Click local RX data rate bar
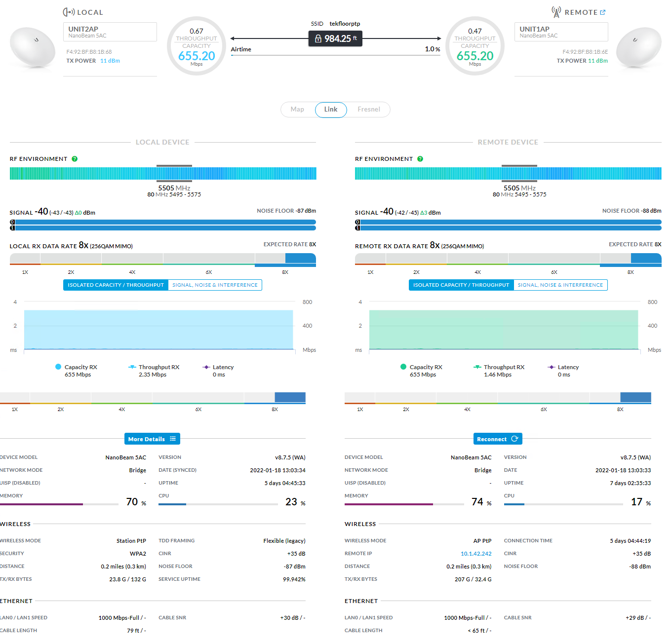 [x=163, y=259]
